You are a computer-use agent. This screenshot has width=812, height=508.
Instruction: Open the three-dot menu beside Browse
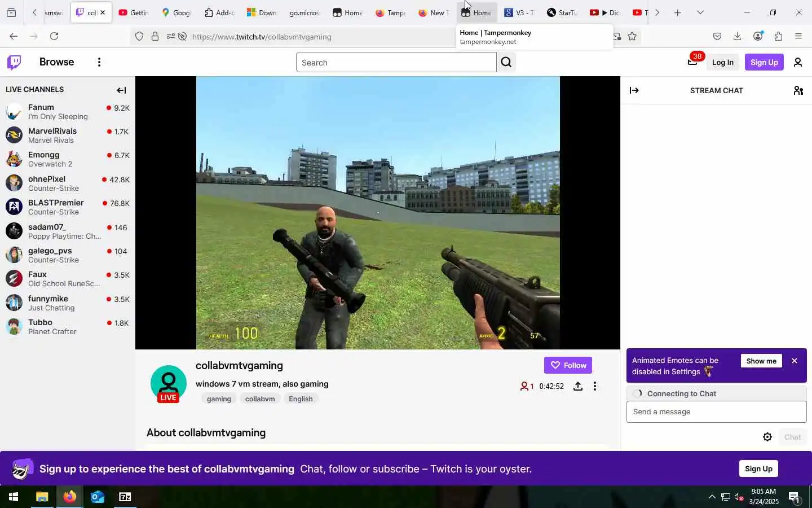click(99, 62)
